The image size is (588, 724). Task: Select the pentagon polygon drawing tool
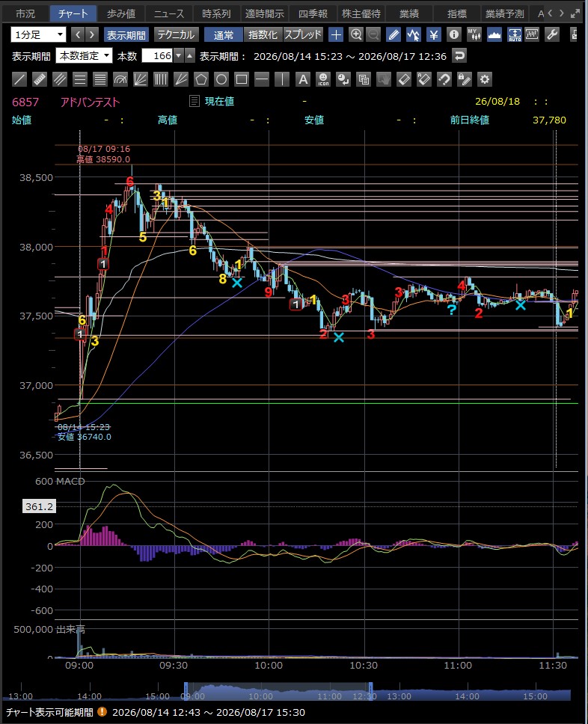201,79
